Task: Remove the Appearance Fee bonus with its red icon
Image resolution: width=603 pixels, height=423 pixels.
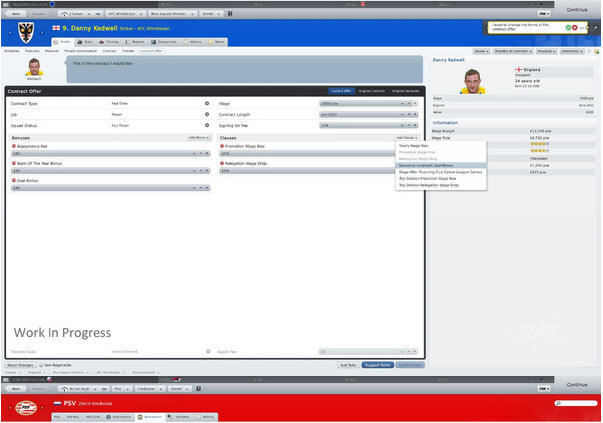Action: [x=14, y=146]
